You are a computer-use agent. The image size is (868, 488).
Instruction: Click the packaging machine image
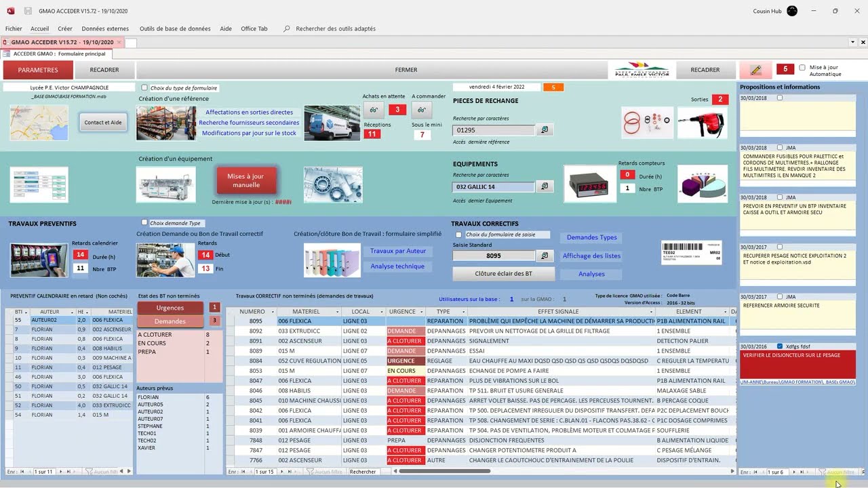(166, 184)
